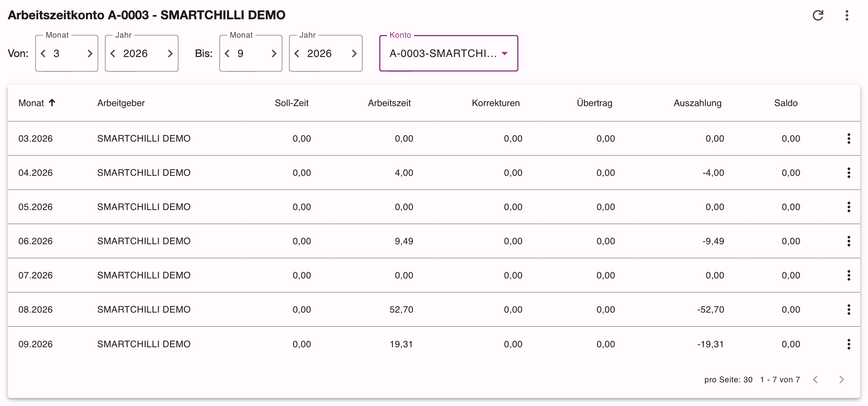Open row menu for 04.2026

pyautogui.click(x=849, y=173)
